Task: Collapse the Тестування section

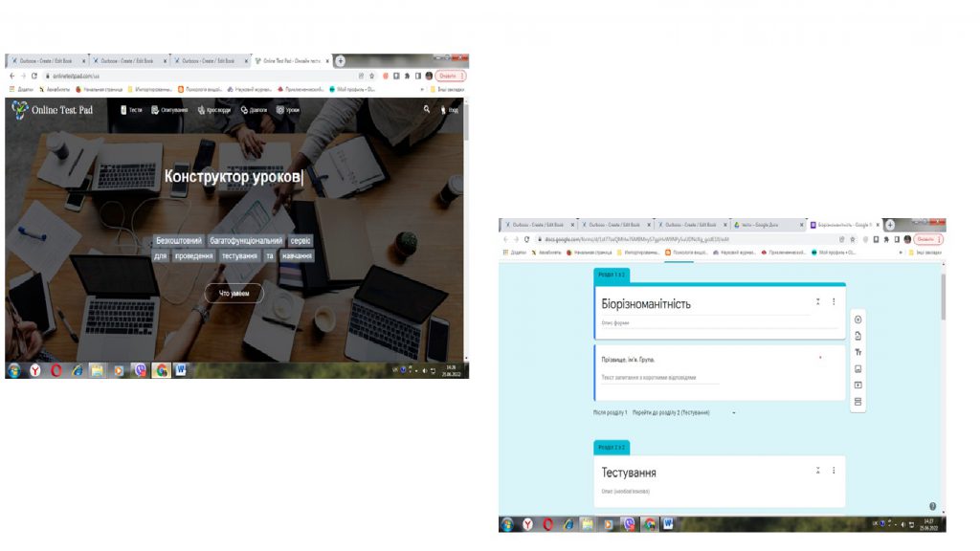Action: (x=818, y=471)
